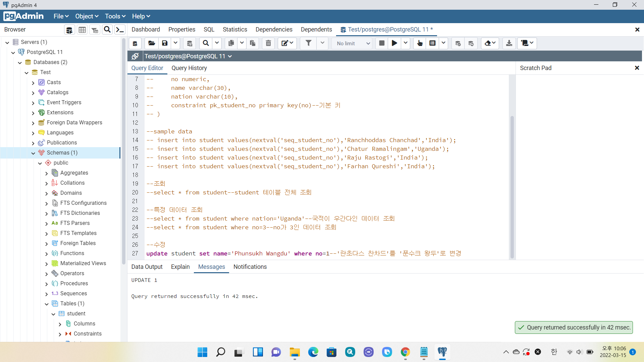Viewport: 644px width, 362px height.
Task: Click the Download as CSV icon
Action: click(x=509, y=43)
